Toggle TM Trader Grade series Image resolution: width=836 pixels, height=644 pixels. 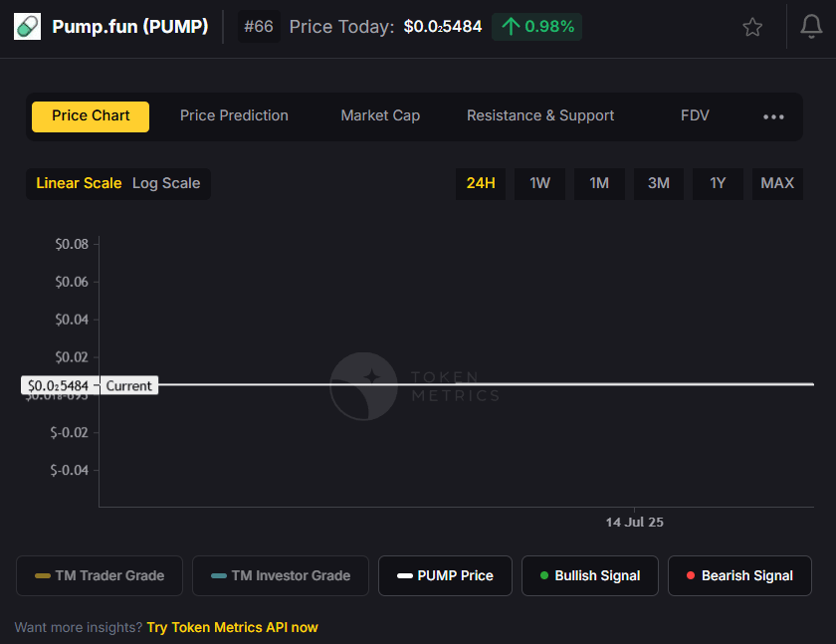tap(100, 575)
